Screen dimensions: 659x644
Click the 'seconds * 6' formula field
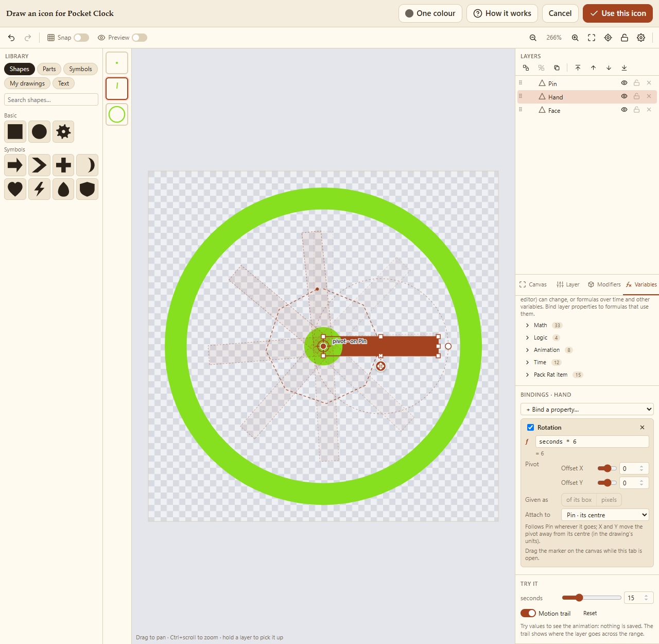point(592,442)
